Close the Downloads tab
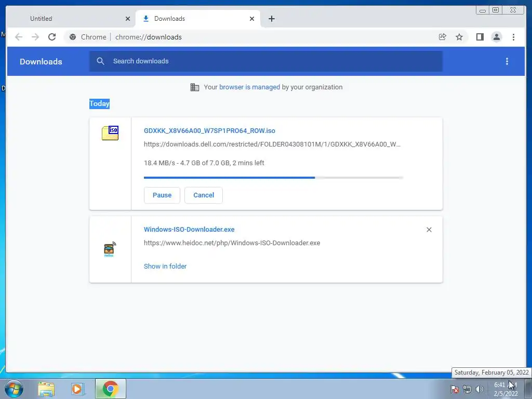Screen dimensions: 532x399 (252, 19)
